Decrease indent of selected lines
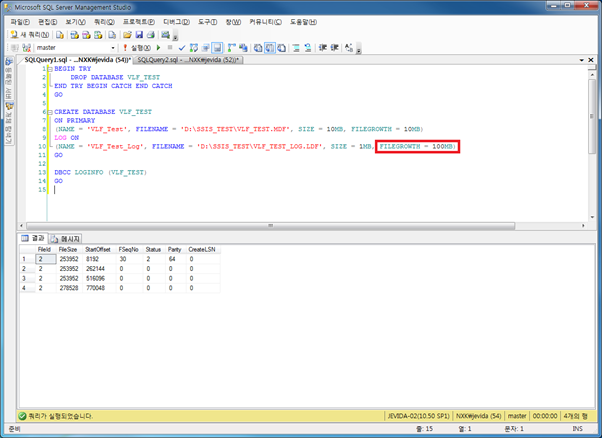Screen dimensions: 602x438 pyautogui.click(x=322, y=48)
